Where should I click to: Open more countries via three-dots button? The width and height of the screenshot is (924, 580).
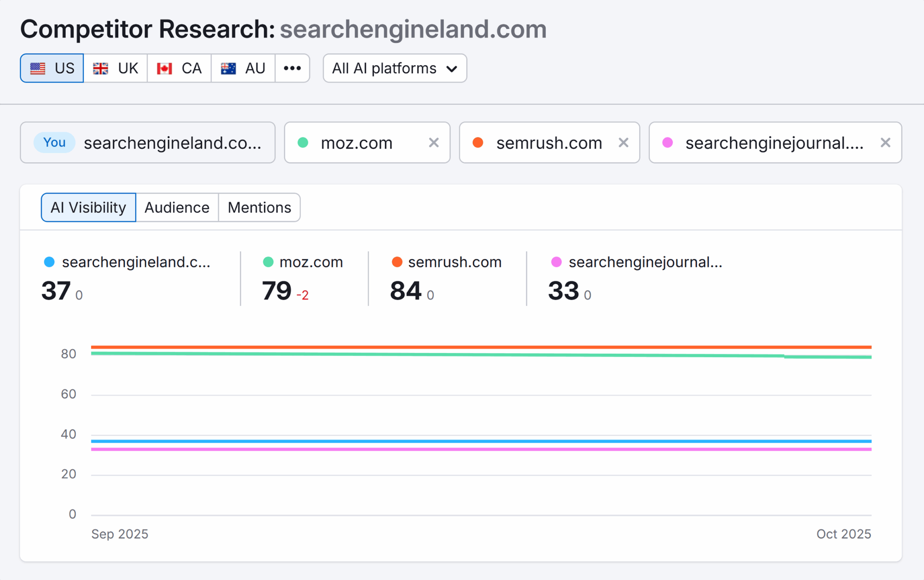point(292,68)
